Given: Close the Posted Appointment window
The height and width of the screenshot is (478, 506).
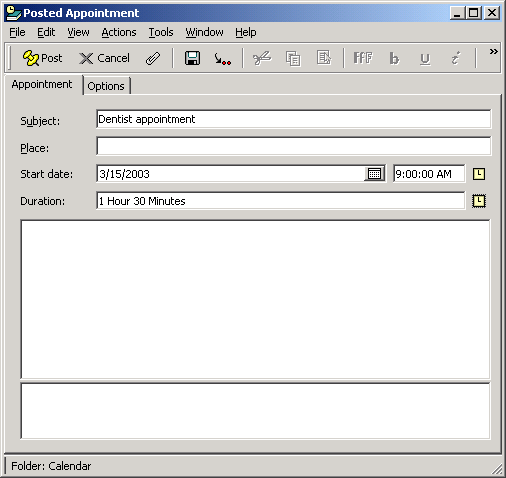Looking at the screenshot, I should (492, 13).
